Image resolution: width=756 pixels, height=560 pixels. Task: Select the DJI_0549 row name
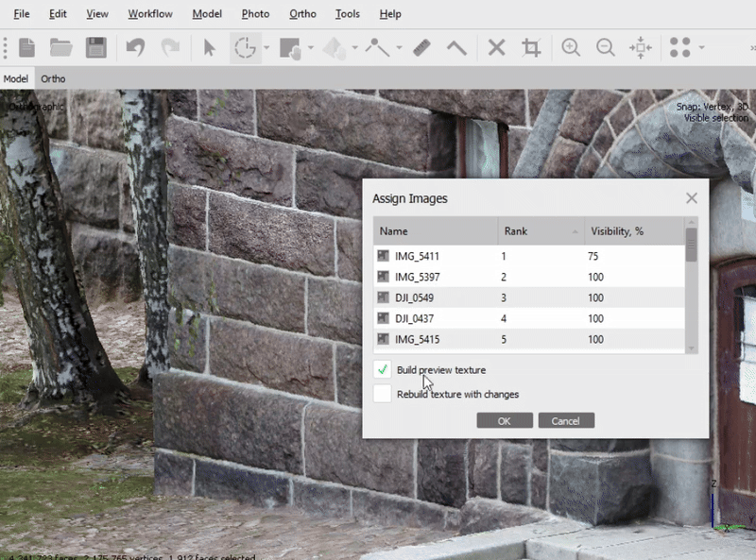coord(414,297)
